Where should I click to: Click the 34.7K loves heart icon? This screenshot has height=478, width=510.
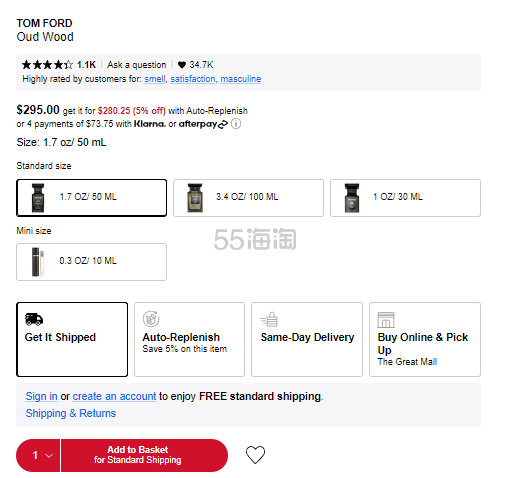[x=182, y=65]
